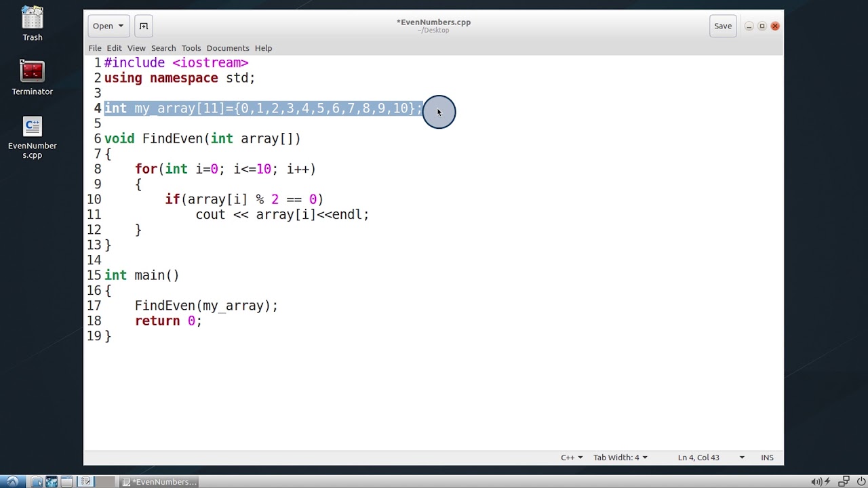
Task: Click the int main() line
Action: 142,275
